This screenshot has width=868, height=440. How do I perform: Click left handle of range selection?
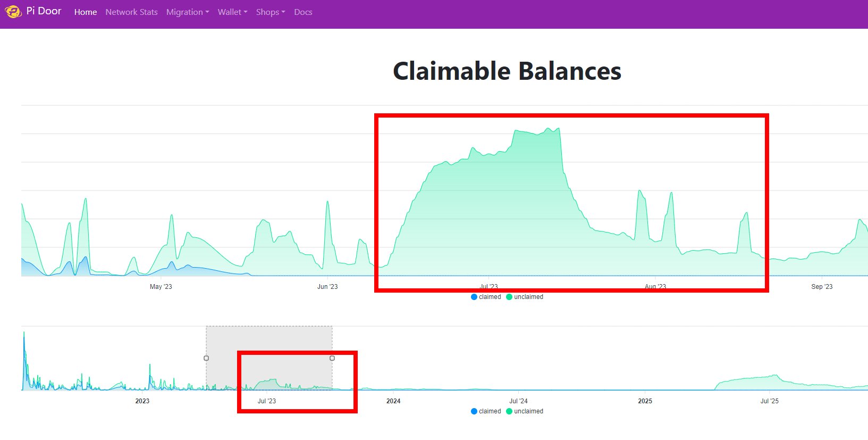pos(206,358)
